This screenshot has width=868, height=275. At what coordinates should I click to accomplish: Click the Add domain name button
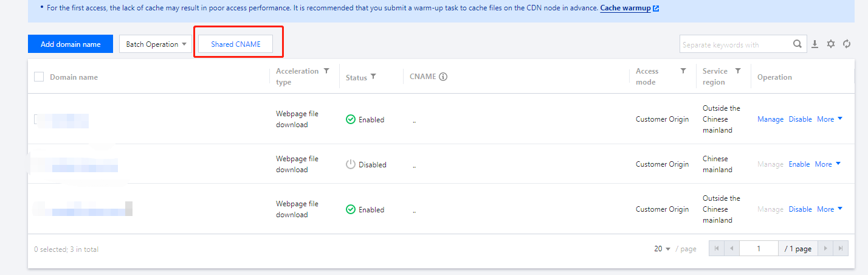tap(71, 44)
